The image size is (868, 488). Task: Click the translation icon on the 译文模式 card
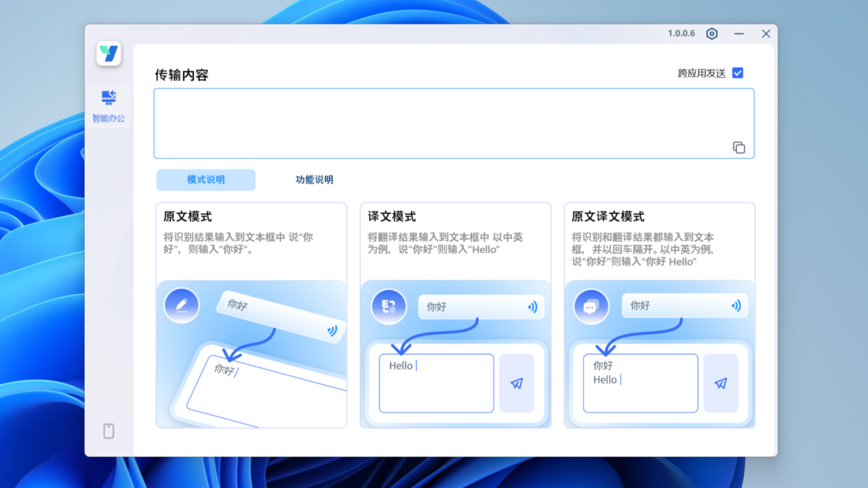click(x=389, y=306)
